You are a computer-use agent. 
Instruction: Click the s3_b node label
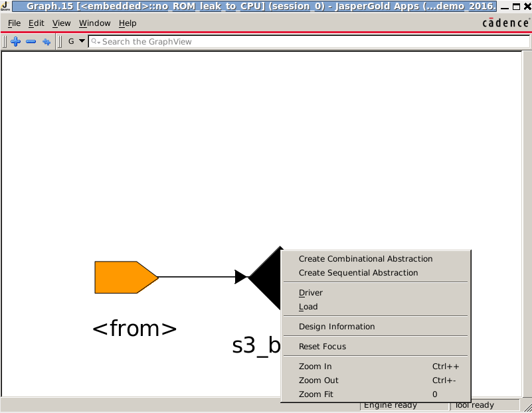[x=256, y=347]
